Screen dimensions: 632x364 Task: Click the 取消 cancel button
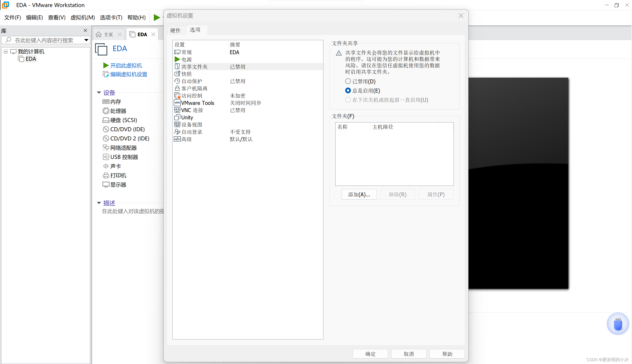409,354
